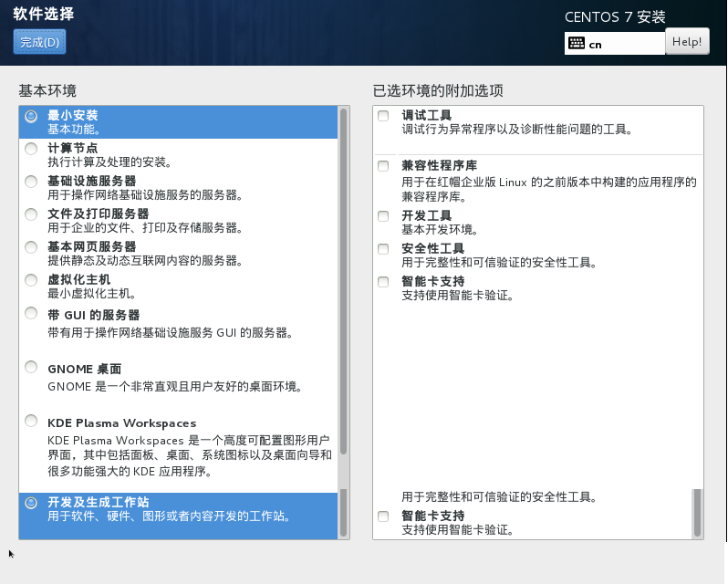The height and width of the screenshot is (584, 728).
Task: Open the Help! button
Action: (x=687, y=41)
